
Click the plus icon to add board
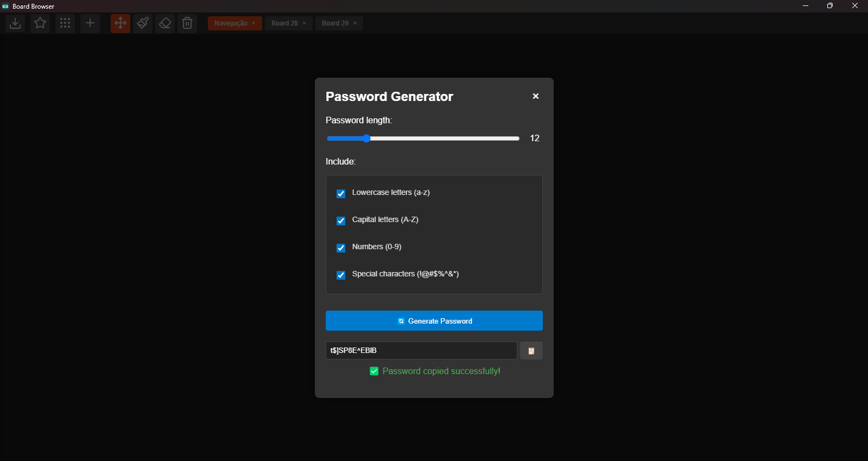(x=90, y=23)
